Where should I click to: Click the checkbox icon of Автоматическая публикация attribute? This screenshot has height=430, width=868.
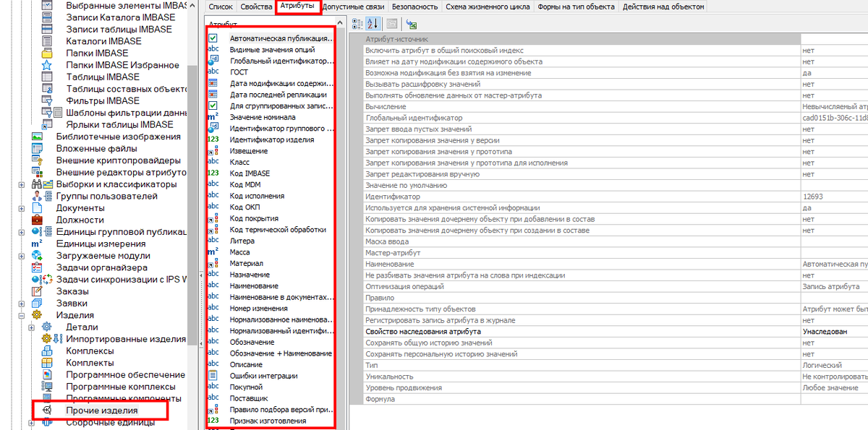point(213,38)
